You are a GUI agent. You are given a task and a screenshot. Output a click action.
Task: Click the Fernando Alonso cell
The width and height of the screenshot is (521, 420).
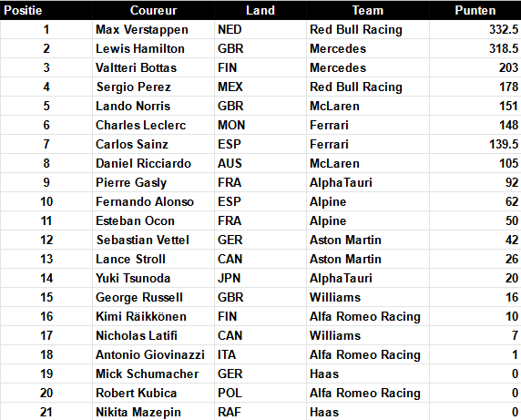(153, 201)
